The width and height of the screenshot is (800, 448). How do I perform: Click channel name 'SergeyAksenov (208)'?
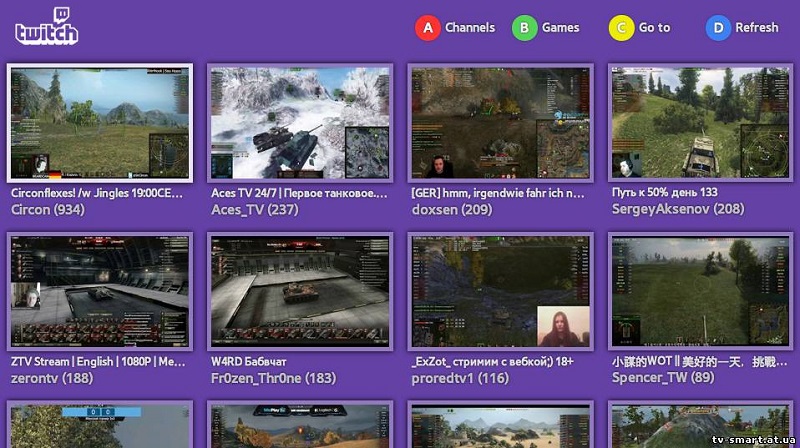pyautogui.click(x=678, y=209)
